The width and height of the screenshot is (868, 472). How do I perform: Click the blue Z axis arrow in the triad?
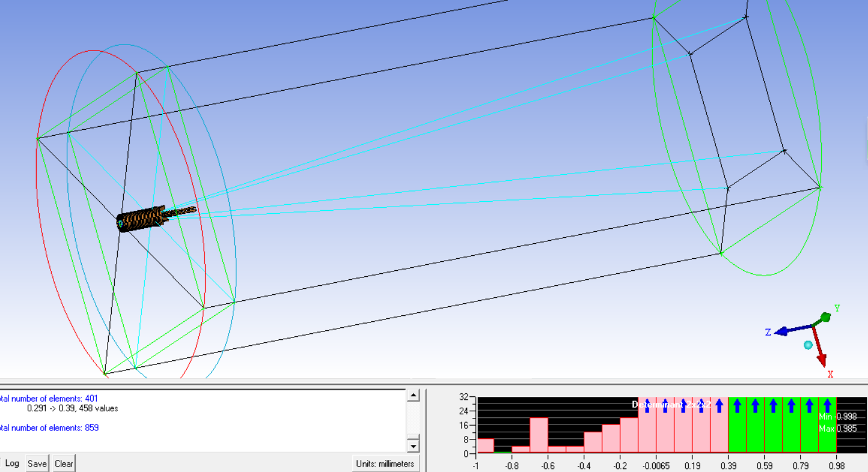tap(781, 331)
